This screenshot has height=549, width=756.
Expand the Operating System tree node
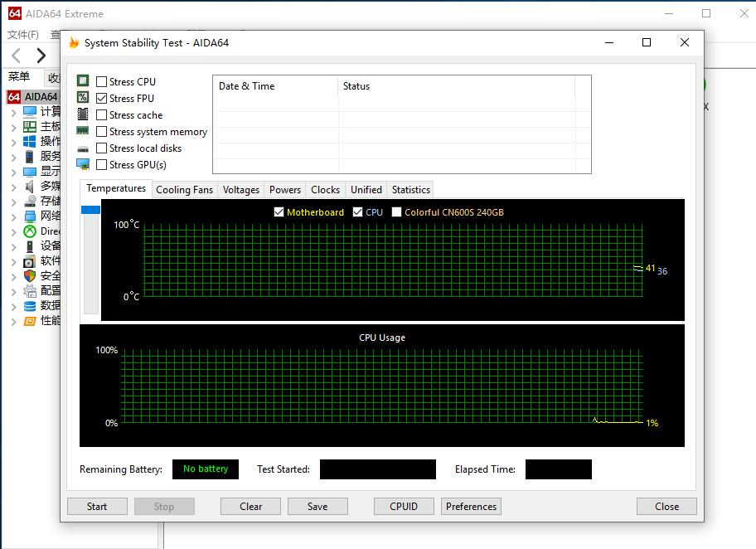[13, 143]
